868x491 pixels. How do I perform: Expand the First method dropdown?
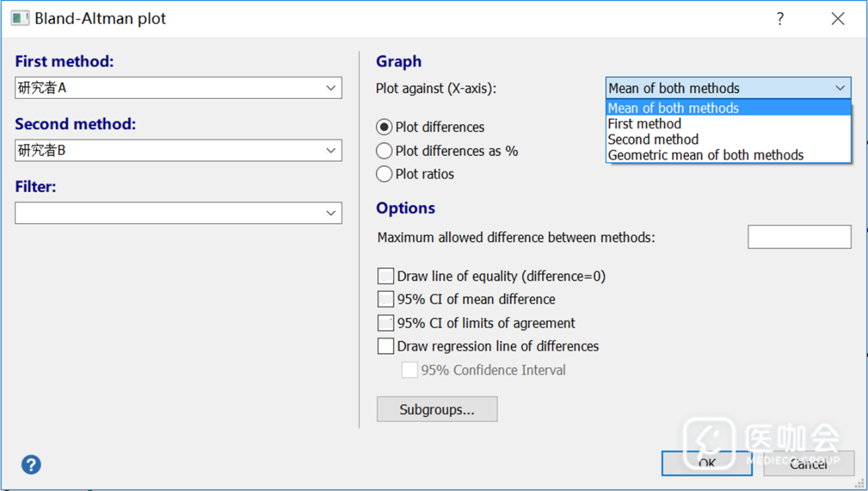pyautogui.click(x=330, y=88)
